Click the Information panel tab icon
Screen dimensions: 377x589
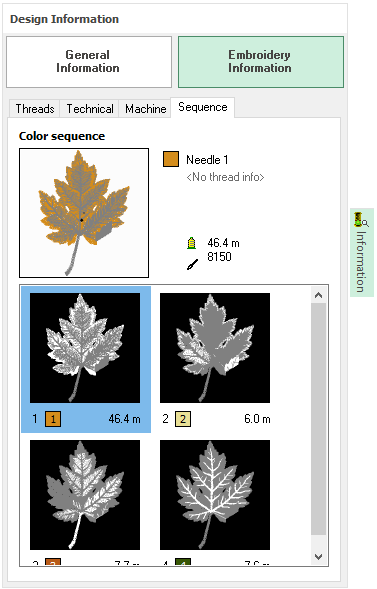(x=361, y=220)
